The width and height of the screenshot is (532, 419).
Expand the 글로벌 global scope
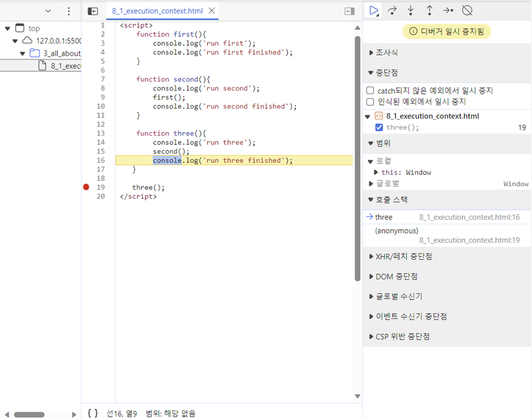click(x=371, y=183)
